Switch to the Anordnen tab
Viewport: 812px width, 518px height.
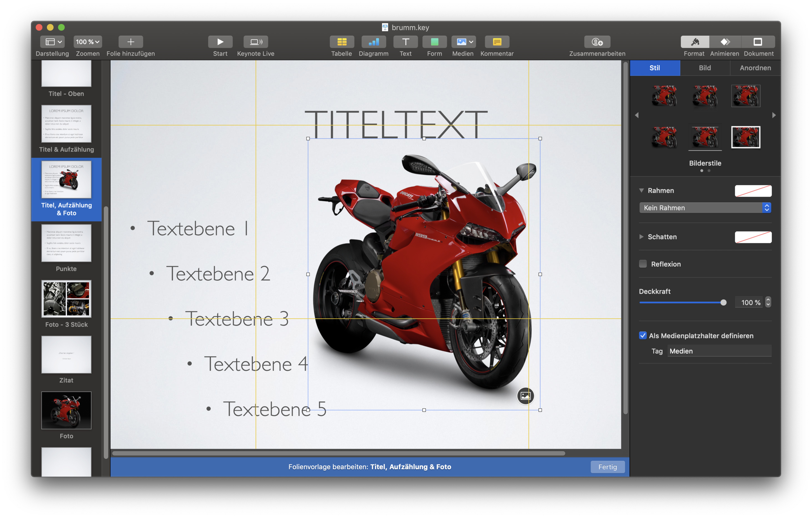pyautogui.click(x=755, y=68)
